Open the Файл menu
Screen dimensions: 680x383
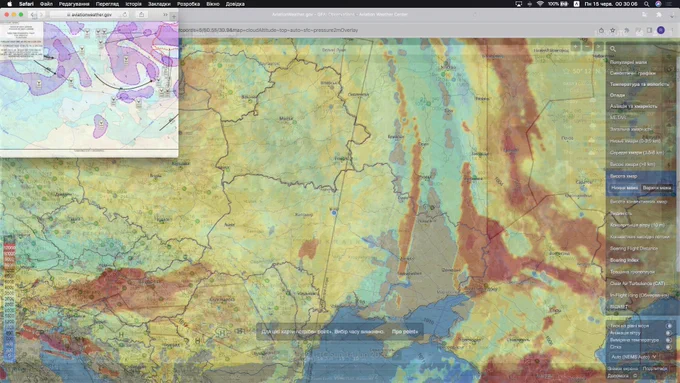point(46,4)
